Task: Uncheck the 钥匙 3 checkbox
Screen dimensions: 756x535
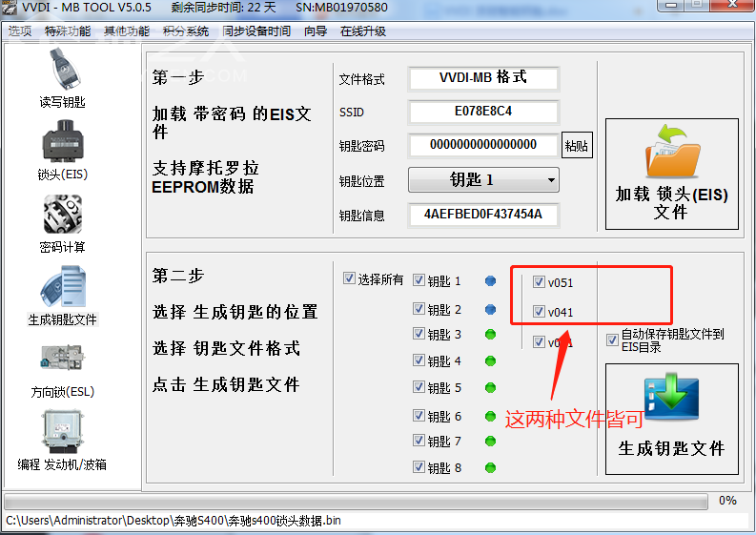Action: [419, 334]
